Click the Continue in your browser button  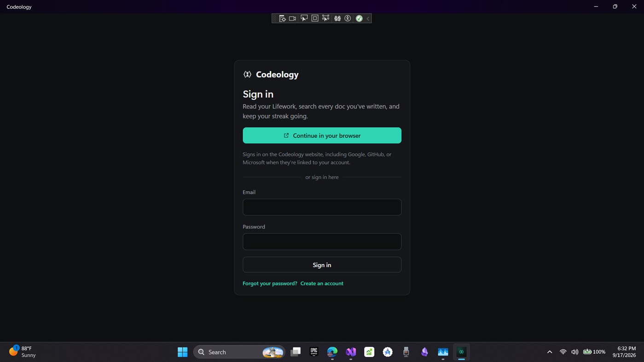[322, 136]
